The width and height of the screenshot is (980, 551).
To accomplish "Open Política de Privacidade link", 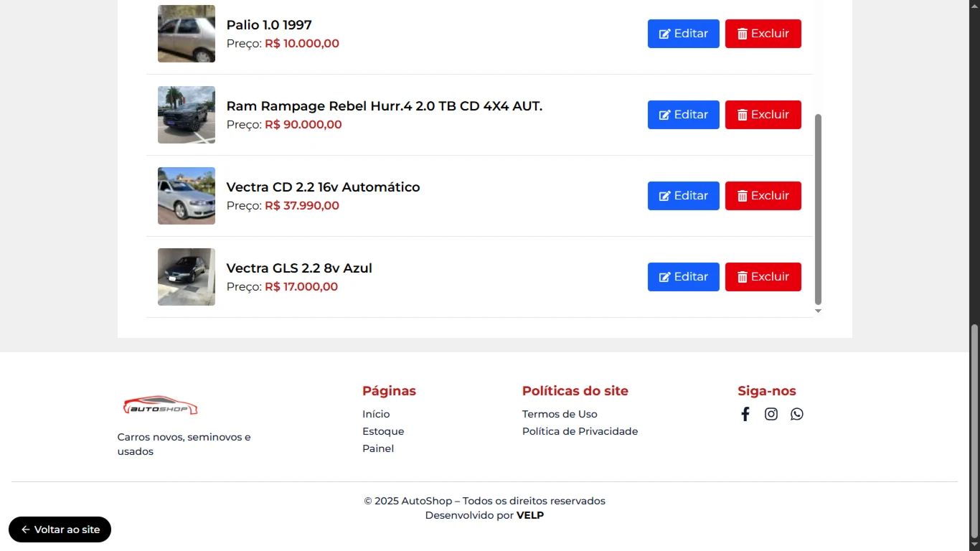I will tap(580, 431).
